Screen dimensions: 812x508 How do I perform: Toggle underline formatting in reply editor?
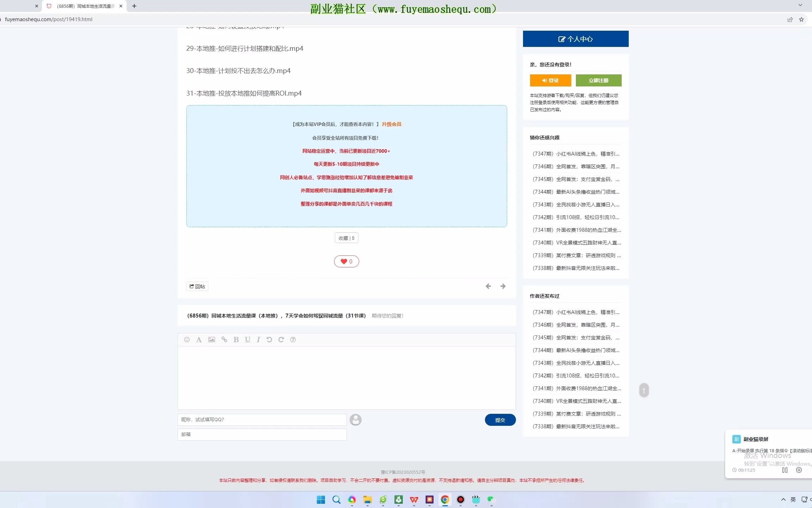pos(248,339)
